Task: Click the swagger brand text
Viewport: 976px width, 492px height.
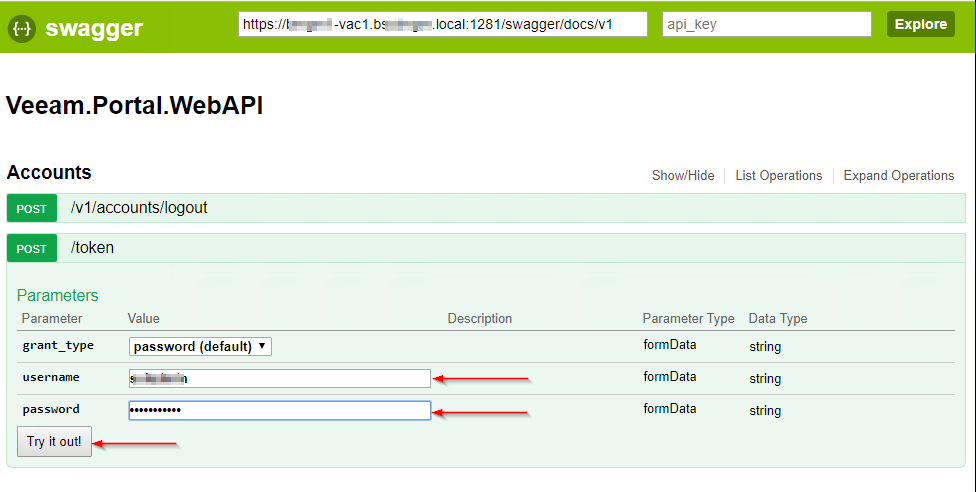Action: click(94, 28)
